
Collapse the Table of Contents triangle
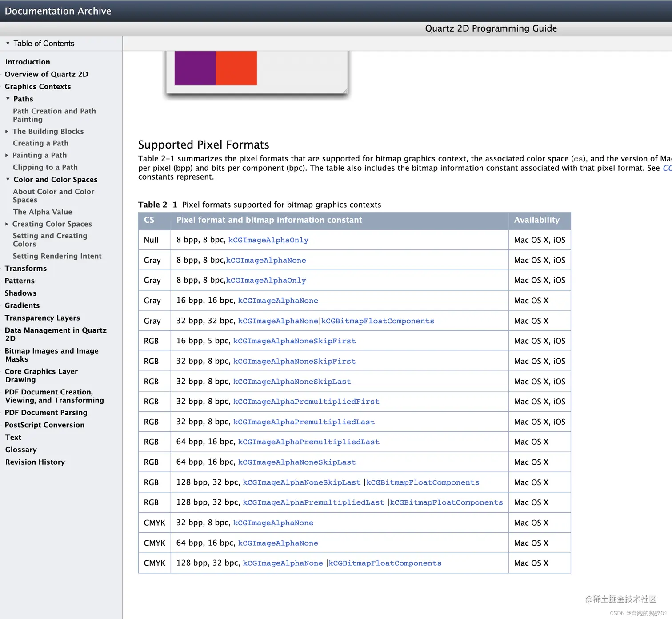point(8,43)
